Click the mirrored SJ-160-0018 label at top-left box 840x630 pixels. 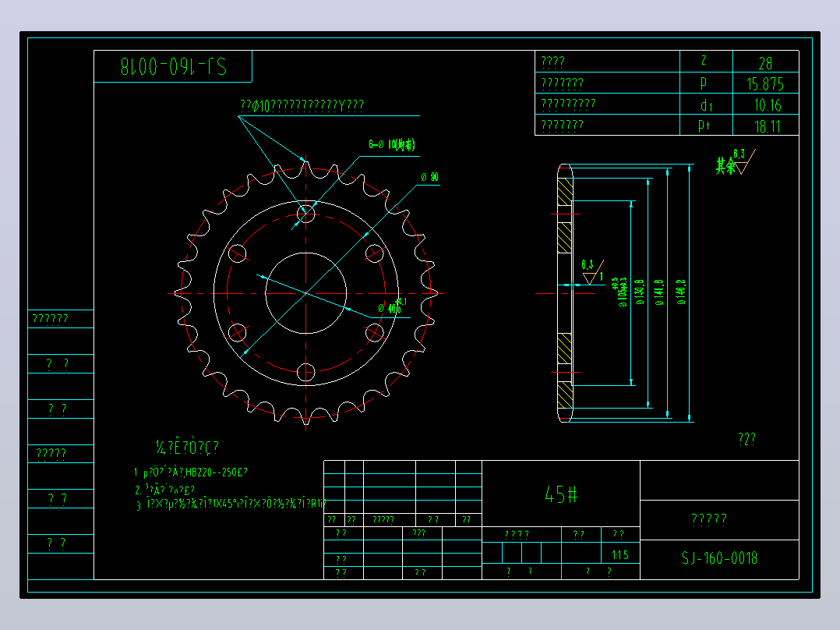pos(174,66)
